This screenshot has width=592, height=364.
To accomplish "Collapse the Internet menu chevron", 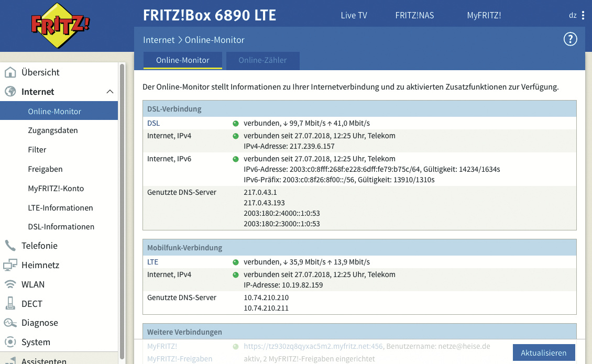I will [109, 92].
